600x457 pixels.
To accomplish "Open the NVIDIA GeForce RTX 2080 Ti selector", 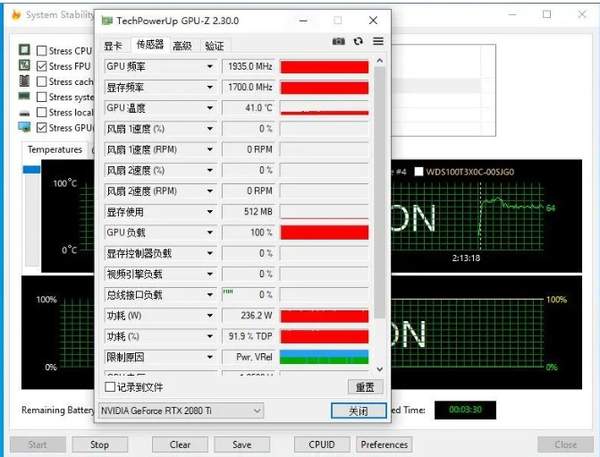I will coord(181,411).
